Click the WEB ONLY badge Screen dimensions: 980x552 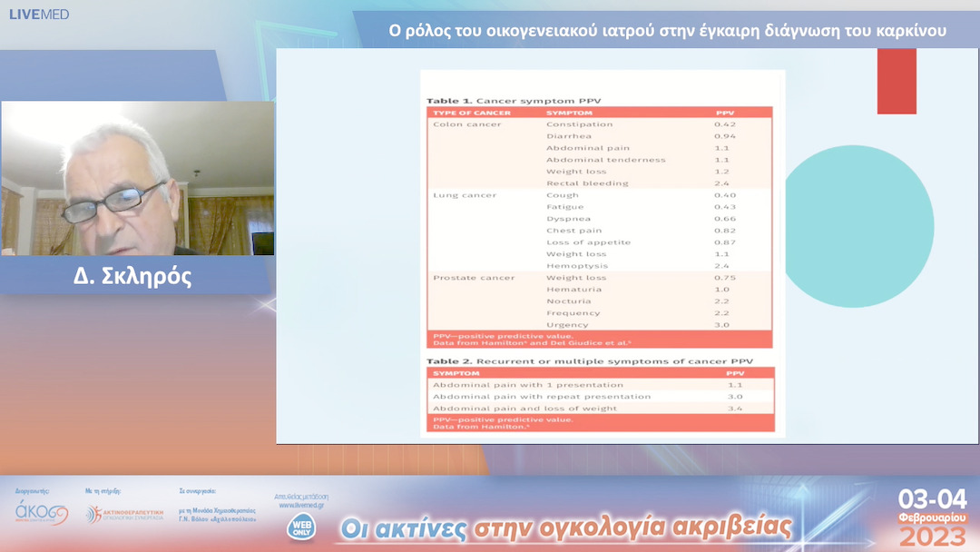(x=301, y=527)
